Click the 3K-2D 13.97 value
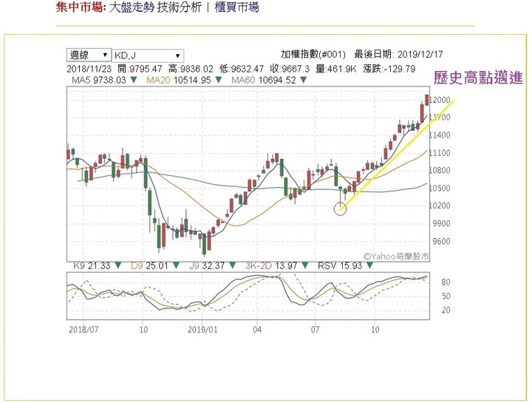 click(x=271, y=265)
